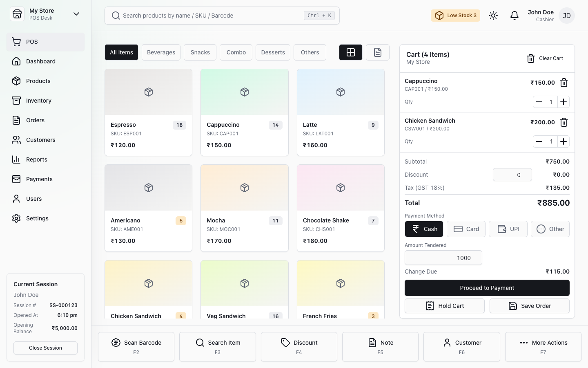The image size is (588, 368).
Task: Click the Amount Tendered field
Action: tap(443, 258)
